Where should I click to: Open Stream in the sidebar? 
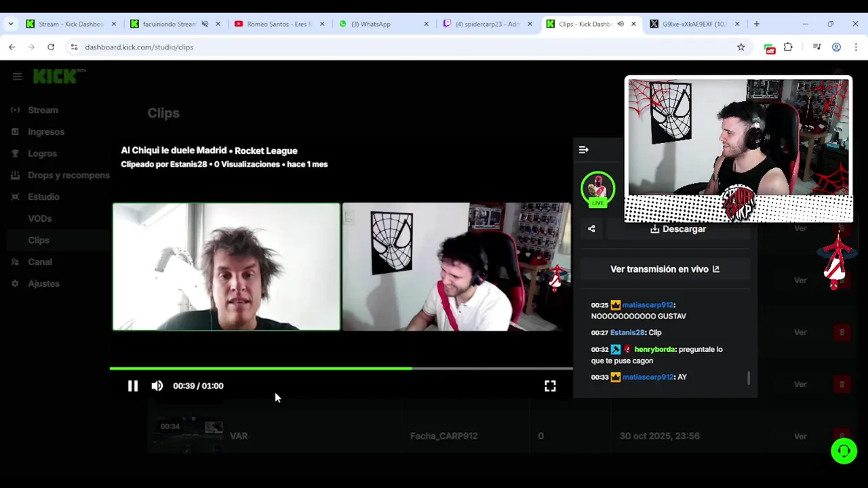[43, 110]
